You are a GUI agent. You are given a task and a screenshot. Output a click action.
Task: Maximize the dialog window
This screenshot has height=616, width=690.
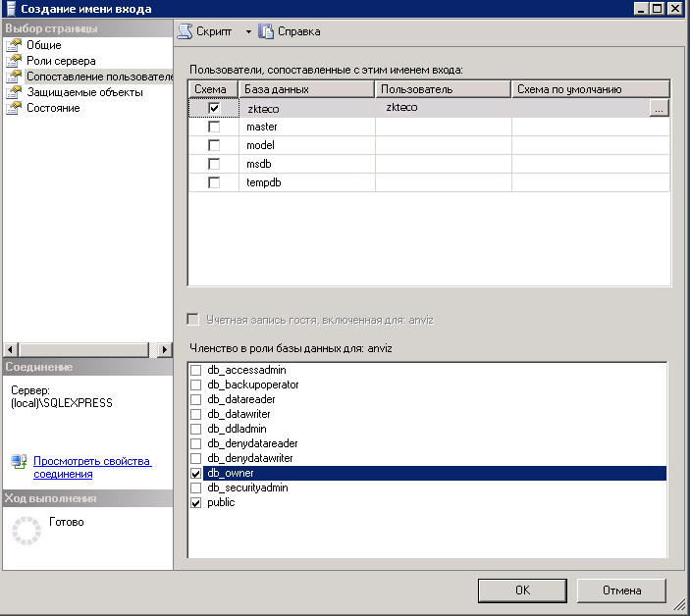(657, 9)
